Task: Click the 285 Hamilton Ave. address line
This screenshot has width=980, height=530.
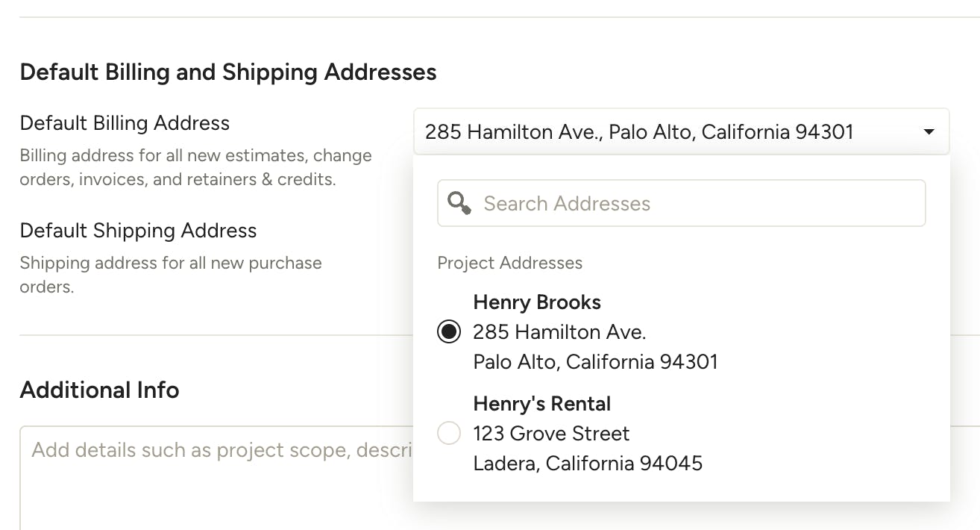Action: (559, 331)
